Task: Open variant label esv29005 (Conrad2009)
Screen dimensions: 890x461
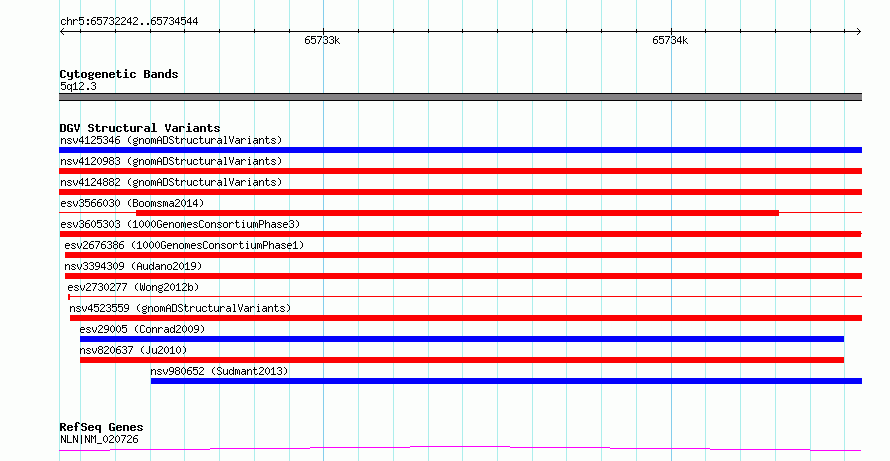Action: [142, 329]
